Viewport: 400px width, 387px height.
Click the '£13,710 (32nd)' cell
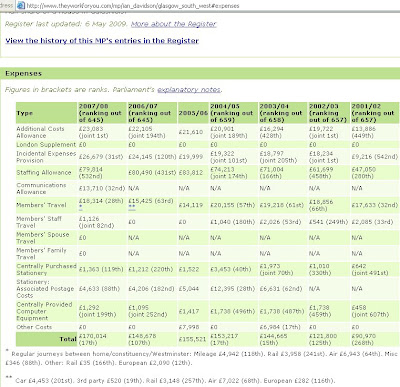[101, 188]
